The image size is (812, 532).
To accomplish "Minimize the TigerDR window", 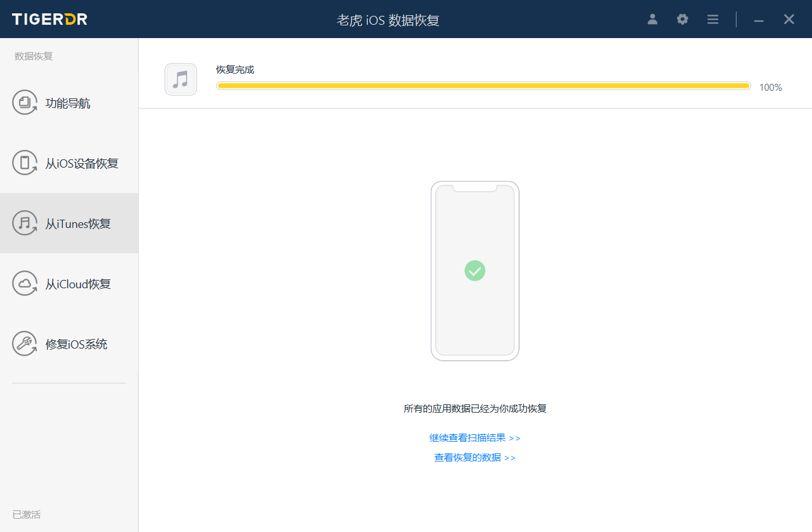I will coord(759,20).
